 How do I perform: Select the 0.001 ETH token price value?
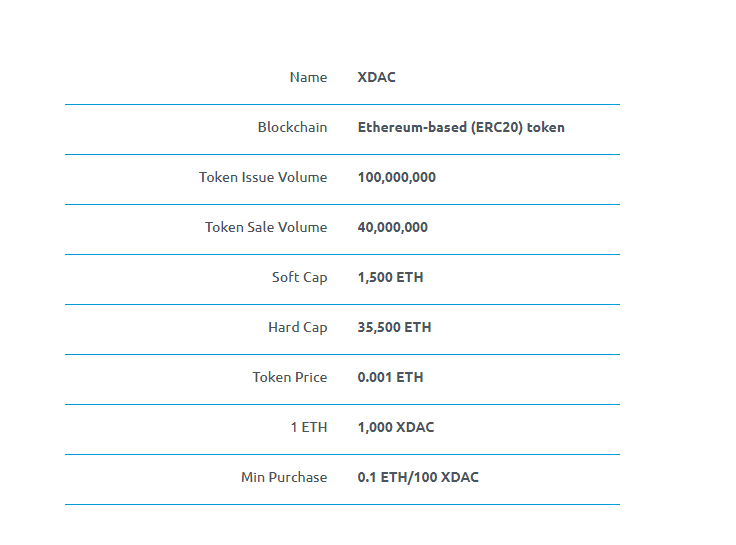point(390,377)
